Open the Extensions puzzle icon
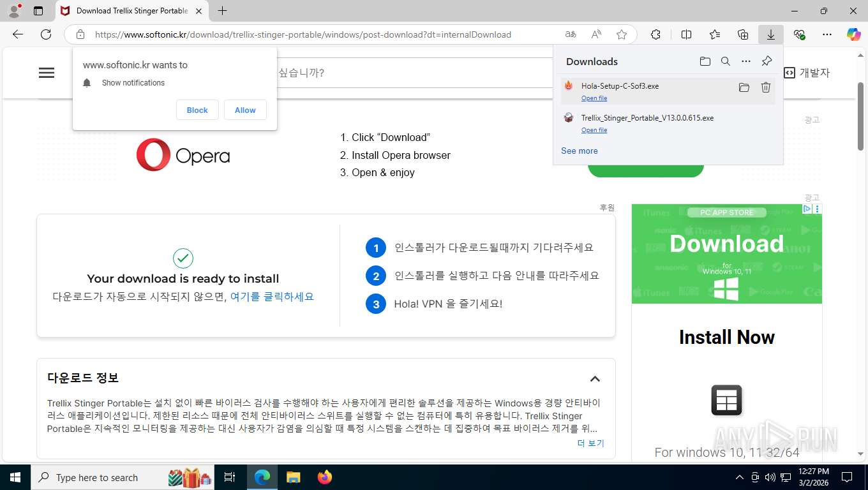This screenshot has height=490, width=868. [655, 34]
